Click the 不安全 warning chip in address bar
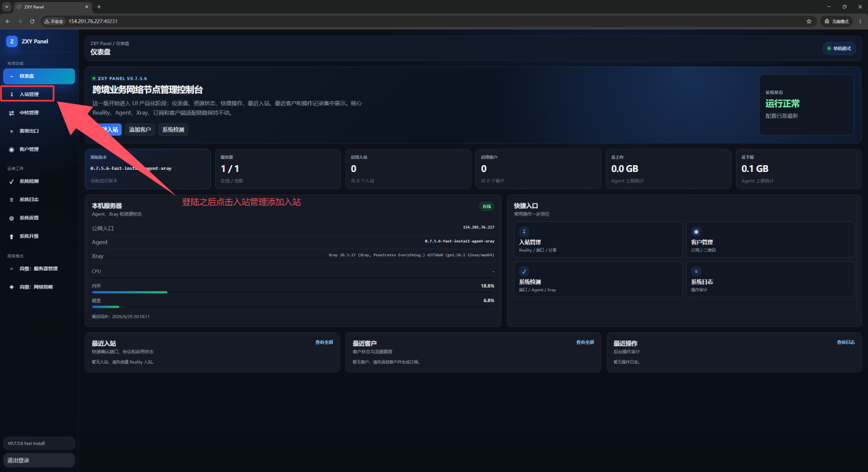The width and height of the screenshot is (868, 472). (x=54, y=21)
